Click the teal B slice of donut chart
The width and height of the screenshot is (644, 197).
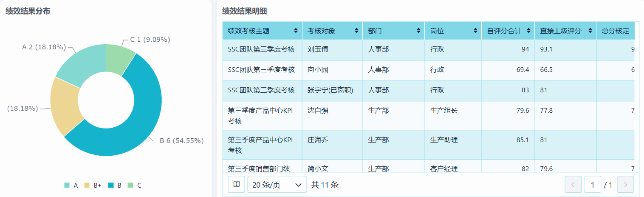point(138,123)
